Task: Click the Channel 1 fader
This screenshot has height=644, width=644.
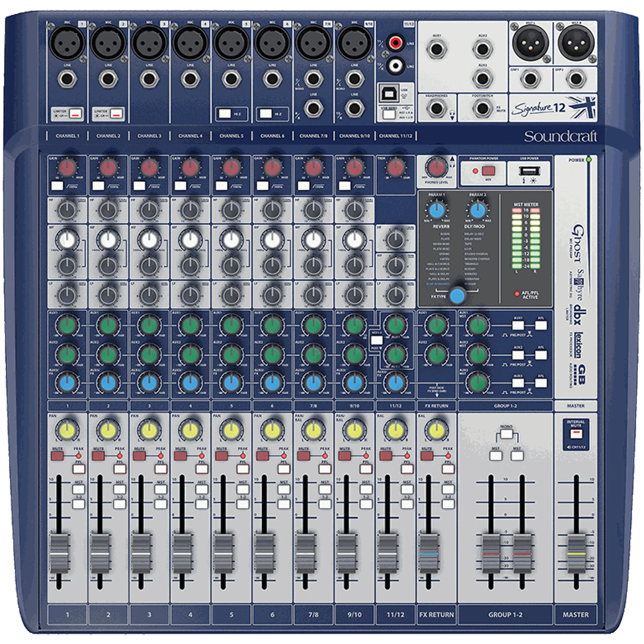Action: point(60,554)
